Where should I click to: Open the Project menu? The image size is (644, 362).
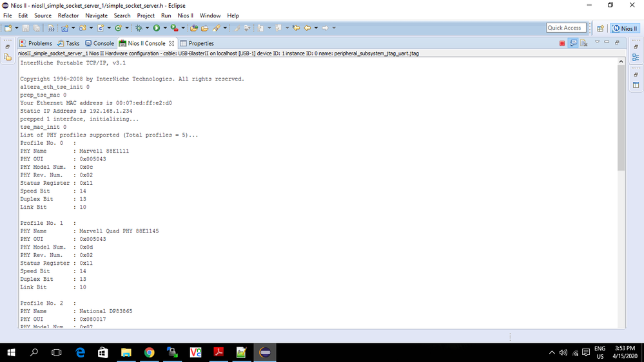(146, 15)
